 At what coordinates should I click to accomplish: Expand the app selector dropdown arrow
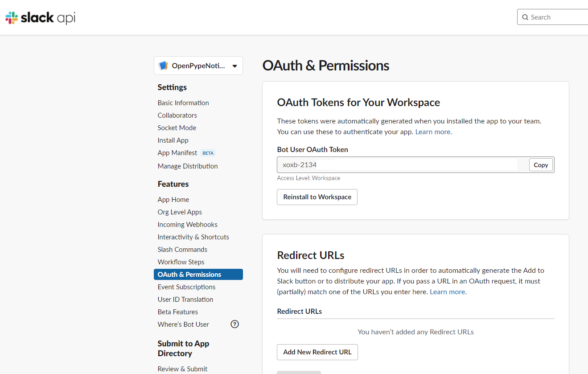pyautogui.click(x=235, y=66)
